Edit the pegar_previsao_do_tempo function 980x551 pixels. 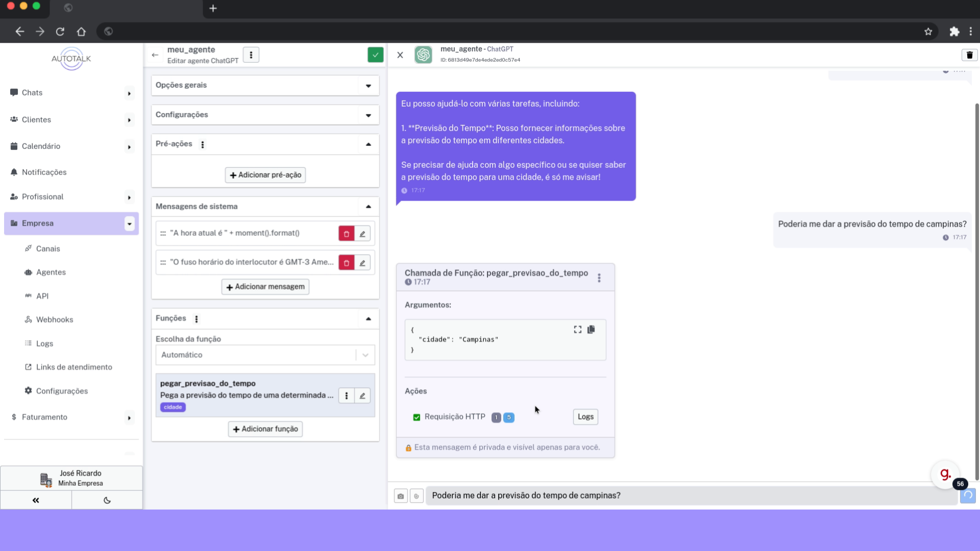(x=362, y=395)
